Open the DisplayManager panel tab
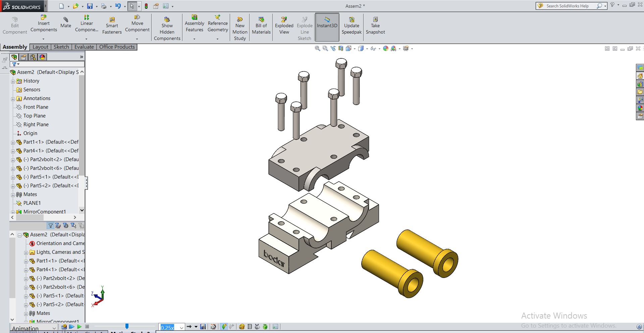Image resolution: width=644 pixels, height=333 pixels. tap(42, 57)
